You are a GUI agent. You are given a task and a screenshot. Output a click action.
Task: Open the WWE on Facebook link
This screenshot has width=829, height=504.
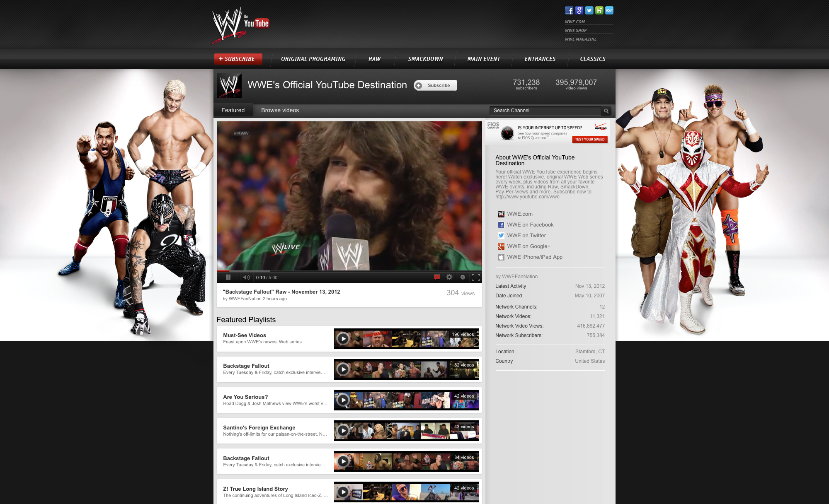[530, 225]
